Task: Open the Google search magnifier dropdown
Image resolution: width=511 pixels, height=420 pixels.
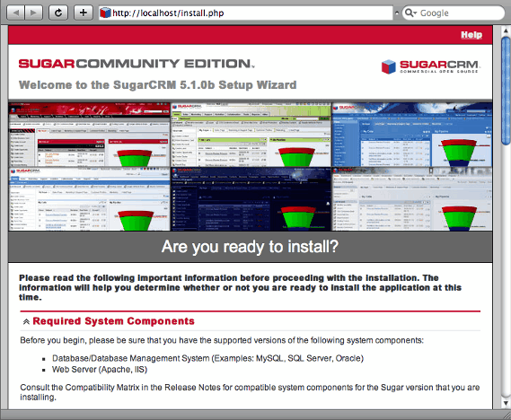Action: pyautogui.click(x=410, y=13)
